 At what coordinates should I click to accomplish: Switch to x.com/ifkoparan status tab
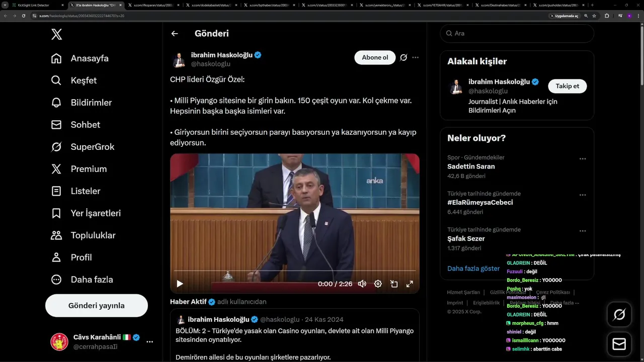(x=153, y=5)
